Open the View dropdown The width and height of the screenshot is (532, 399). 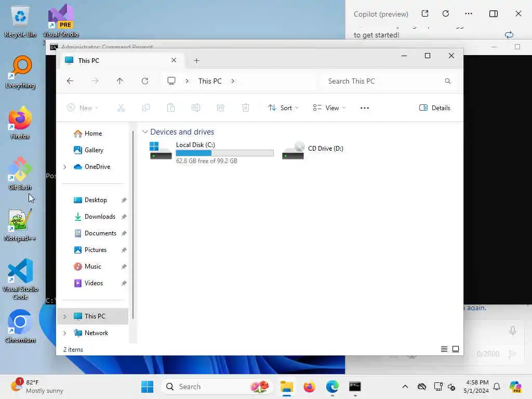329,108
